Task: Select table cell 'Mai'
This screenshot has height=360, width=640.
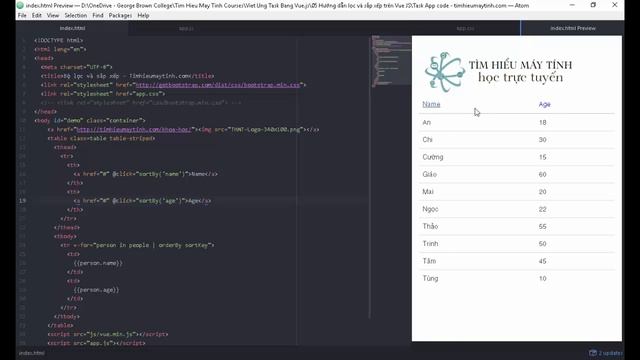Action: pyautogui.click(x=428, y=191)
